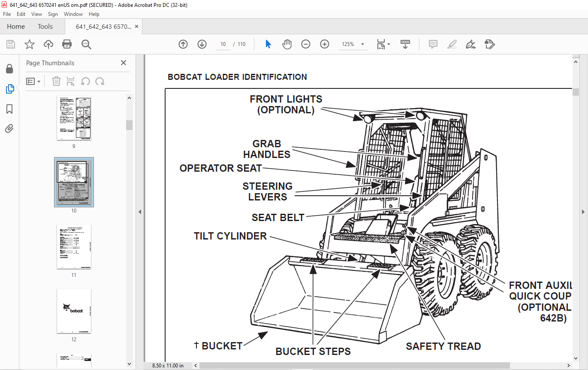Click the BUCKET STEPS label

[313, 351]
